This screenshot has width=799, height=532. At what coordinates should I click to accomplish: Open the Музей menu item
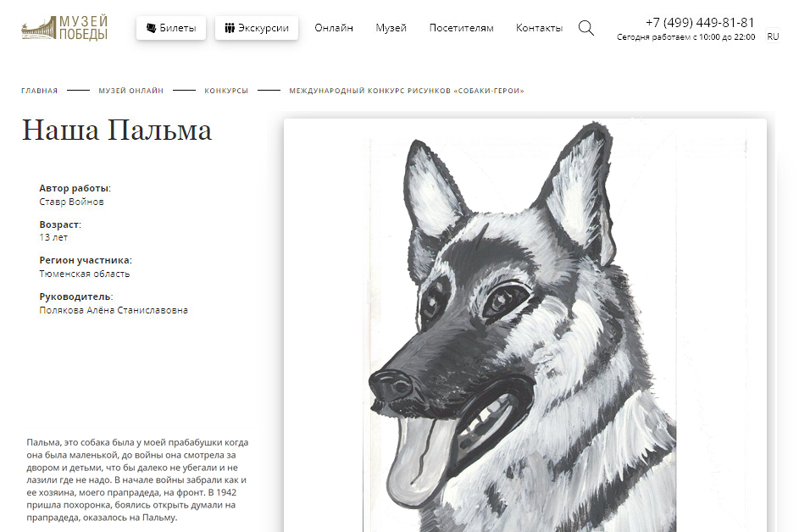point(391,28)
